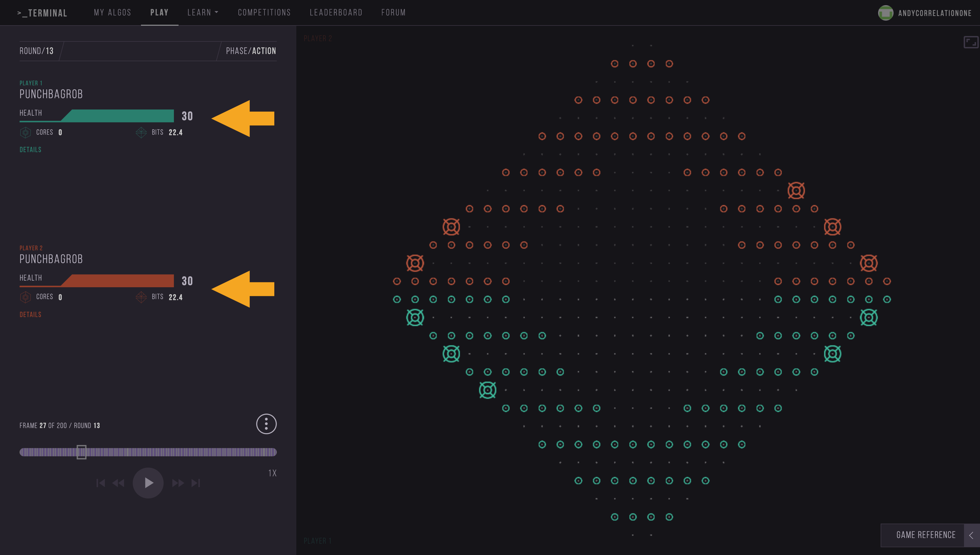This screenshot has height=555, width=980.
Task: Expand the Game Reference panel arrow
Action: click(x=971, y=535)
